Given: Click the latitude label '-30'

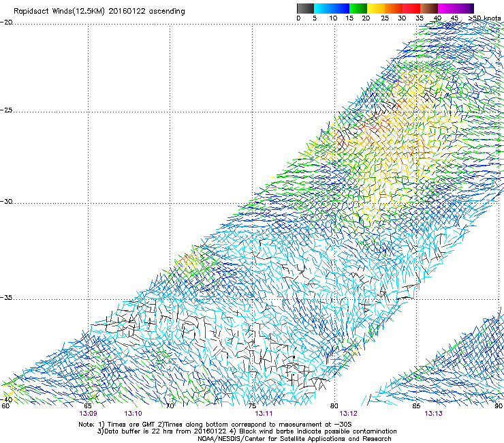Looking at the screenshot, I should [x=6, y=201].
